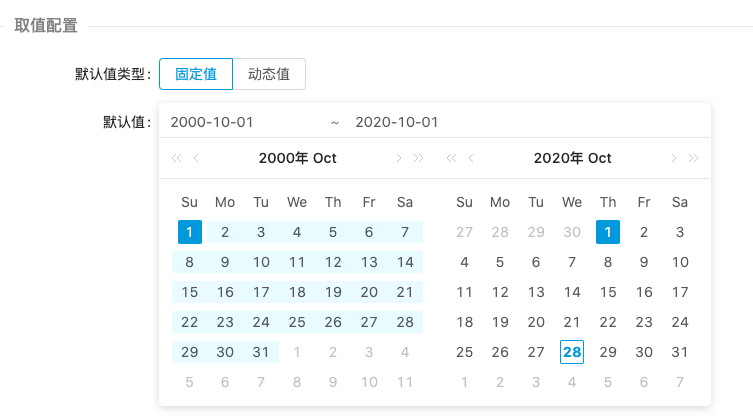Advance right calendar to next month

tap(674, 158)
